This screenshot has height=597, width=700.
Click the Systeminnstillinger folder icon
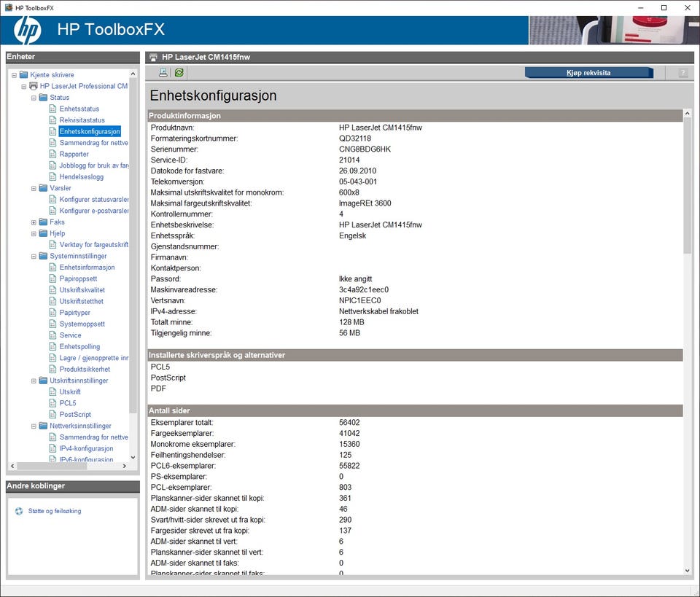pos(43,256)
